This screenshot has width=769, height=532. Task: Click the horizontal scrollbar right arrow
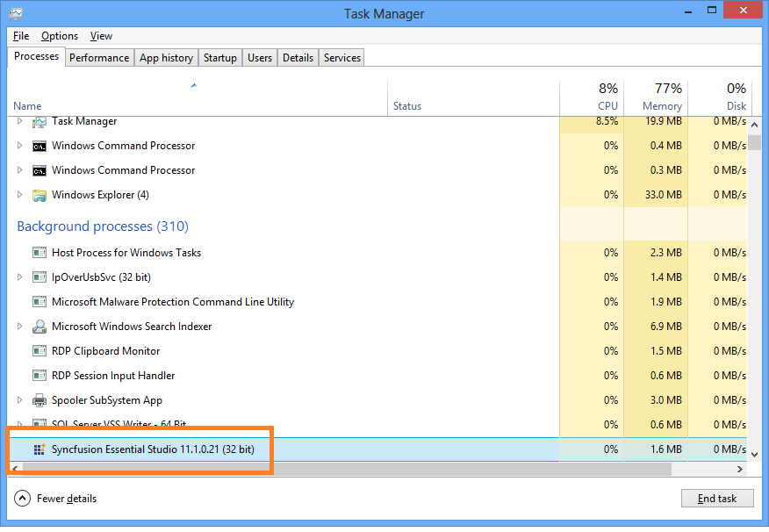[739, 470]
